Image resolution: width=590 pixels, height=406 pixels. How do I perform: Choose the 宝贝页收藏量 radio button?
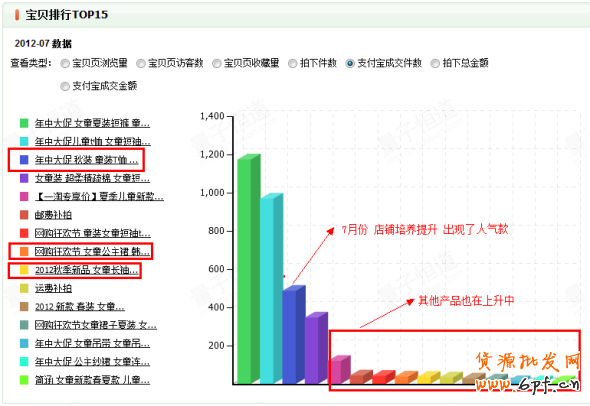216,64
